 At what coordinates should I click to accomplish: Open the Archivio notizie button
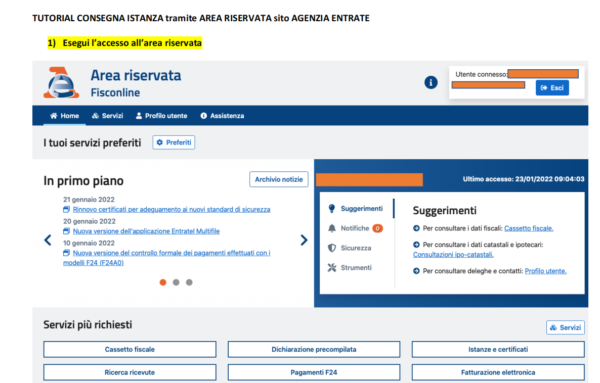[279, 179]
